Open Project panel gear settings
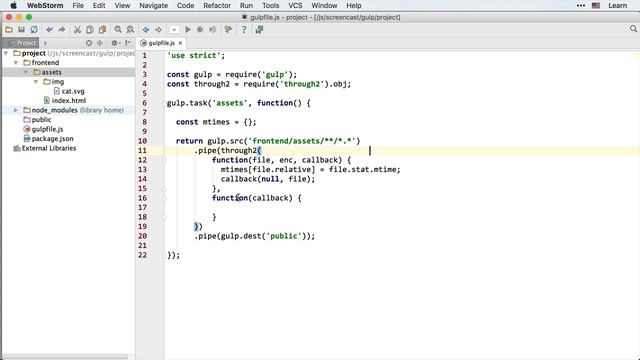 click(x=115, y=43)
